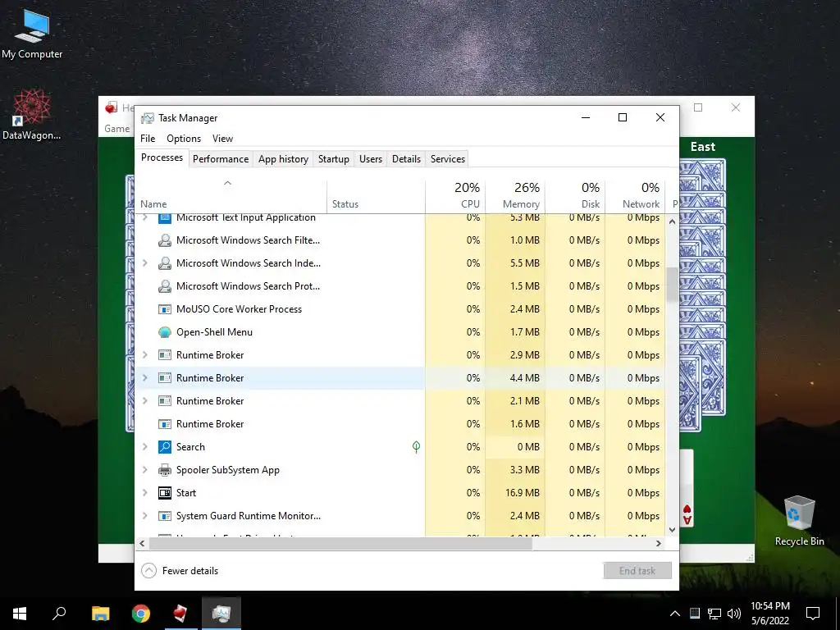This screenshot has height=630, width=840.
Task: Open the View menu
Action: [x=222, y=138]
